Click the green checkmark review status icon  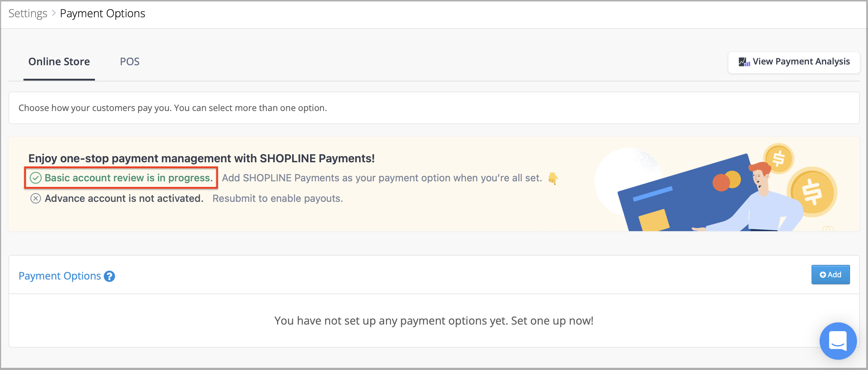[36, 178]
